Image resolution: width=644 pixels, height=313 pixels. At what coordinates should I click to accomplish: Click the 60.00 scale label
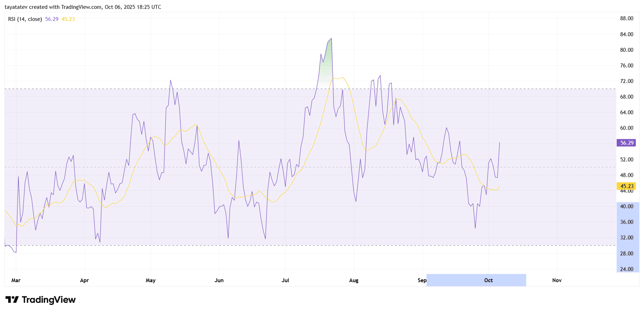coord(627,128)
